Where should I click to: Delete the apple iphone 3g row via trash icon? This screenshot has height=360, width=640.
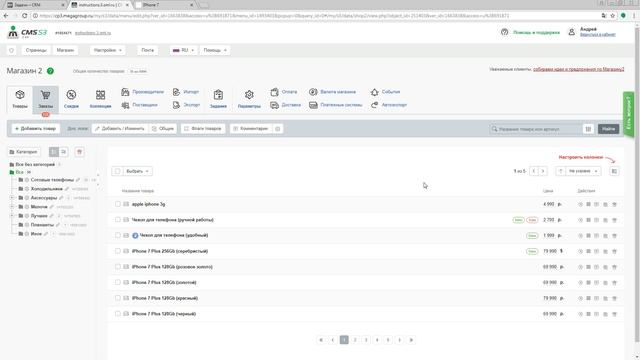coord(614,204)
